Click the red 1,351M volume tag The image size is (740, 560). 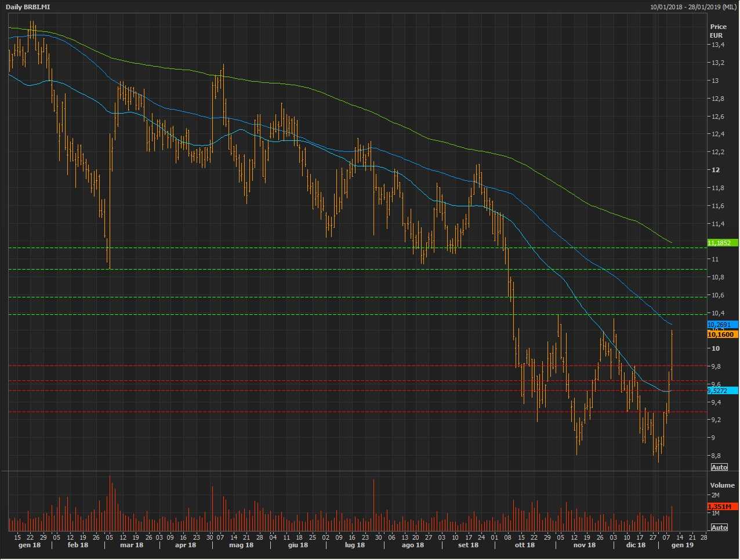tap(723, 507)
